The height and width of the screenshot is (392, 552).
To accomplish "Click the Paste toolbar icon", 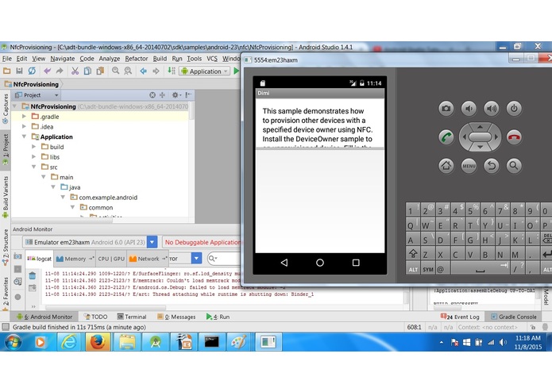I will (x=100, y=71).
